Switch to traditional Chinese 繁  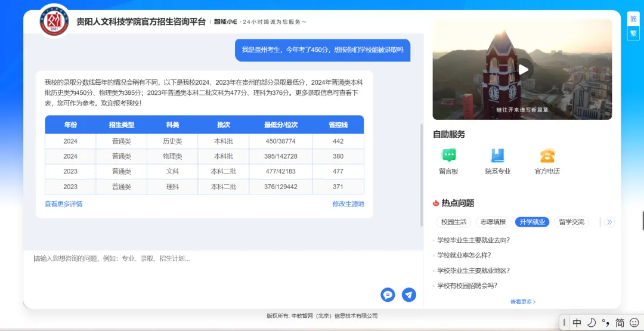[x=633, y=33]
